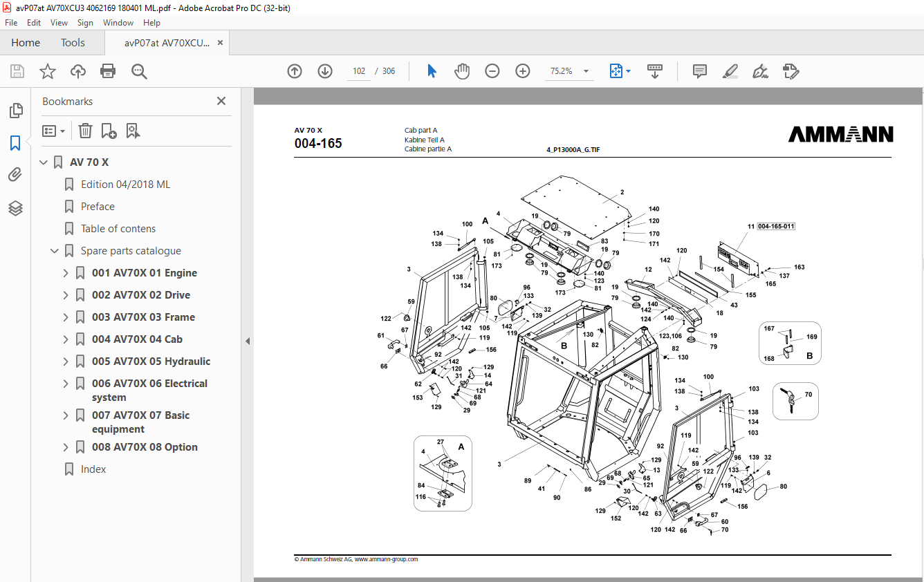Viewport: 924px width, 582px height.
Task: Open the Find text search tool
Action: click(x=140, y=71)
